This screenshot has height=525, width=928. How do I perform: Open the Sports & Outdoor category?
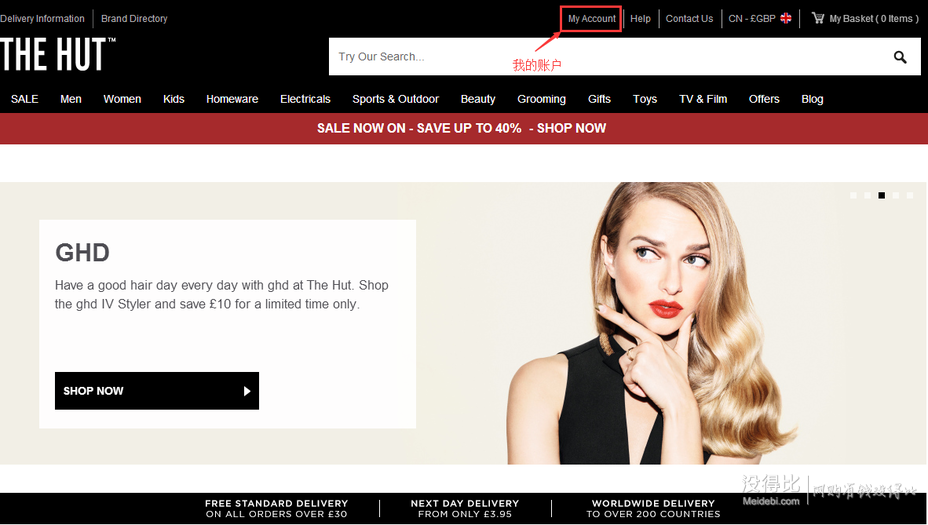395,99
